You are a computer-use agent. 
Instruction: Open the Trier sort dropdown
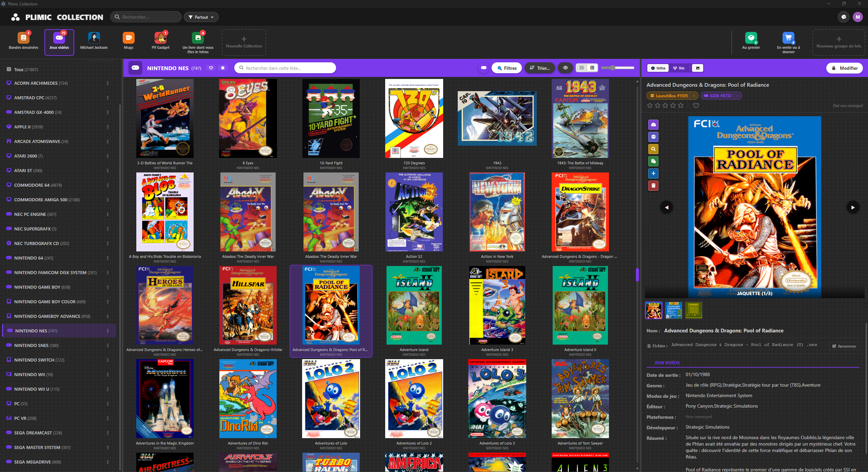point(539,68)
